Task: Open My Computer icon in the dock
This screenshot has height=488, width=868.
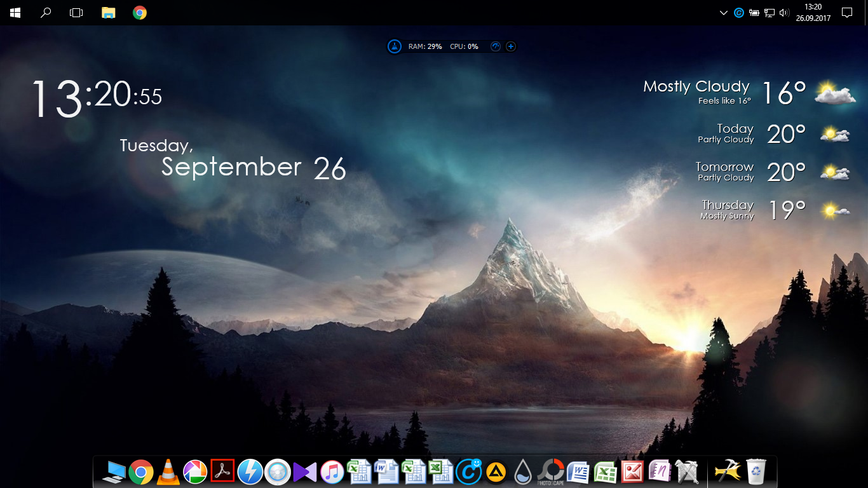Action: point(114,472)
